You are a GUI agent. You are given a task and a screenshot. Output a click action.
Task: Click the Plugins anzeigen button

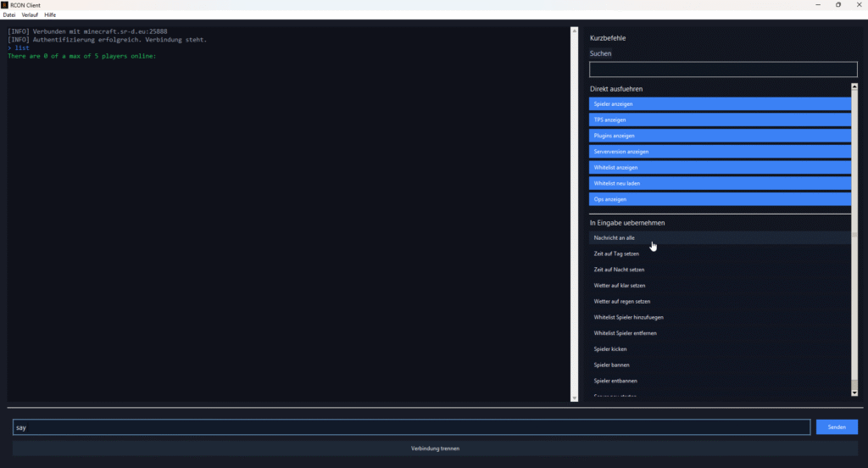[720, 136]
